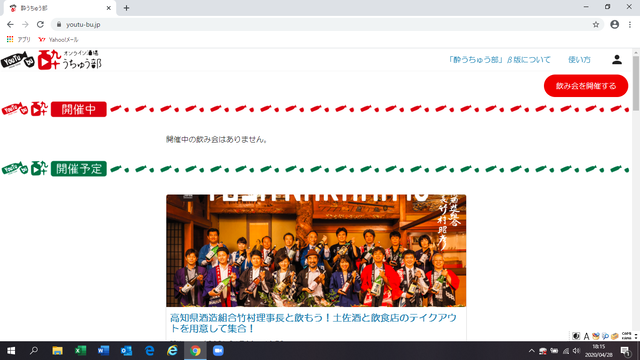Image resolution: width=640 pixels, height=360 pixels.
Task: Open the user account icon on the site header
Action: click(617, 60)
